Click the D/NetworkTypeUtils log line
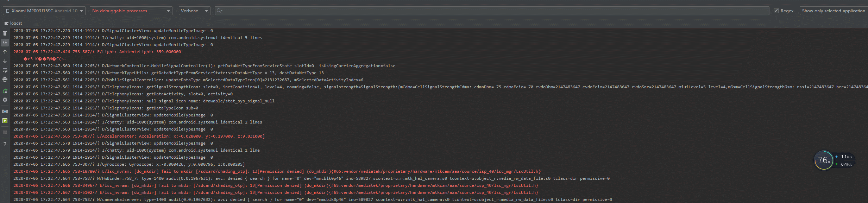Screen dimensions: 868x203 [169, 73]
